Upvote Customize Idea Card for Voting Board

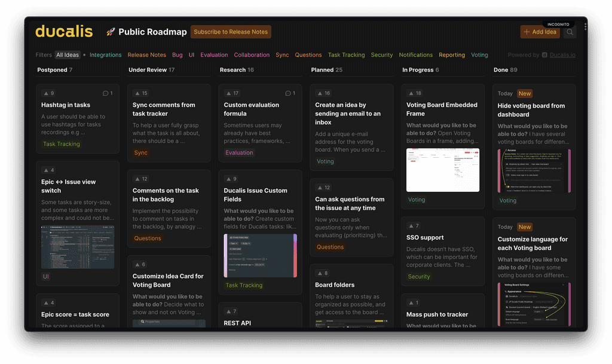pyautogui.click(x=140, y=264)
